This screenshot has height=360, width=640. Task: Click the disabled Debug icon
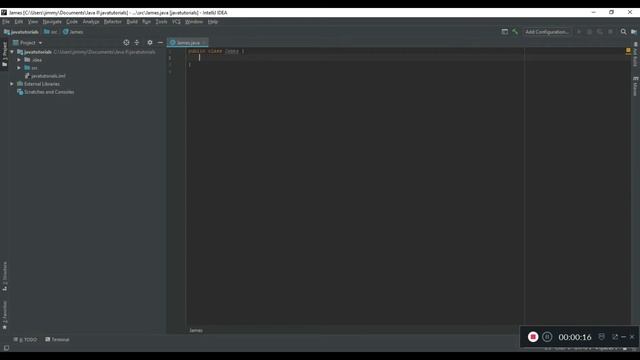click(x=589, y=32)
